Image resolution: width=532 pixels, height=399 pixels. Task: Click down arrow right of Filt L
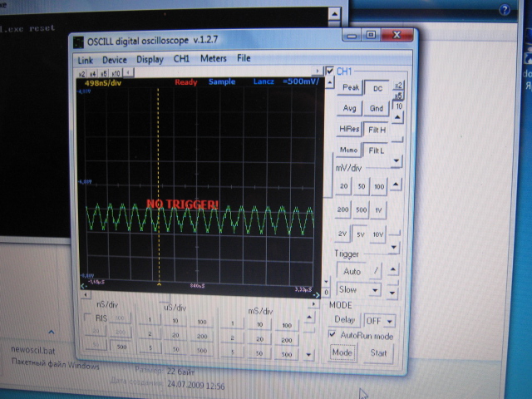[x=397, y=161]
